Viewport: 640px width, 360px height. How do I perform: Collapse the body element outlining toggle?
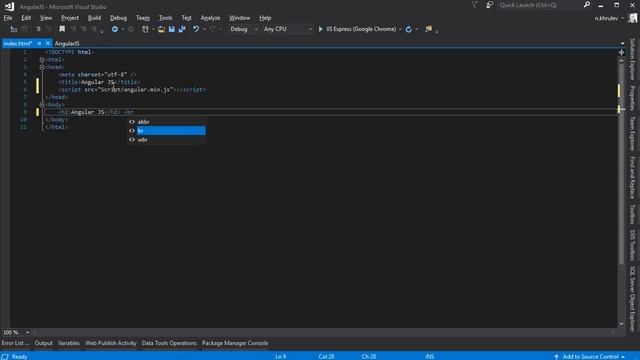pos(42,104)
